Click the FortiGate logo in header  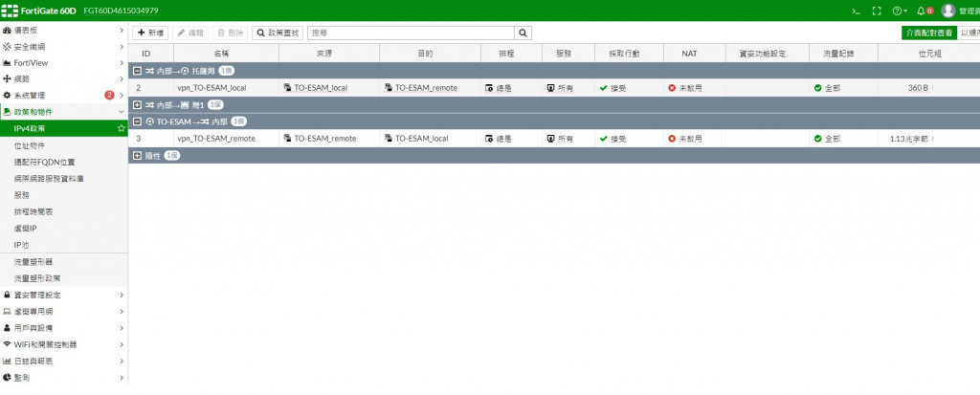[10, 11]
